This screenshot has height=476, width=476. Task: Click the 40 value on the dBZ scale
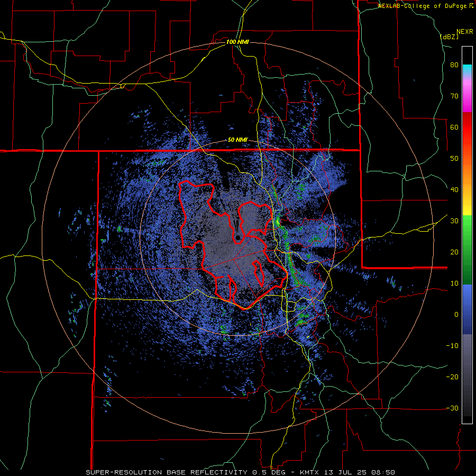[x=454, y=190]
